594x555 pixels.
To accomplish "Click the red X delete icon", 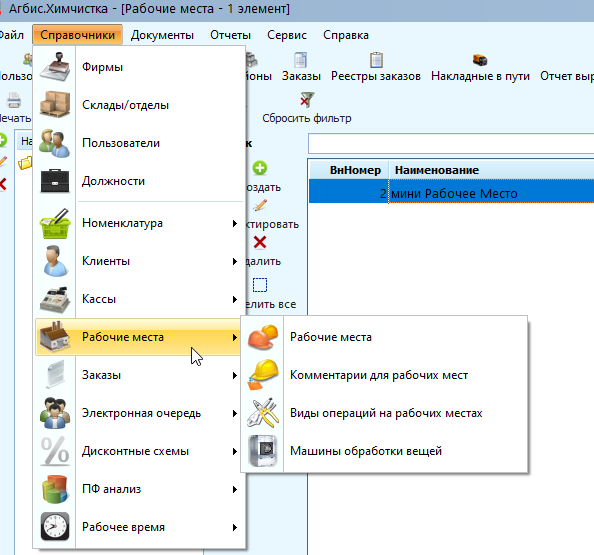I will pyautogui.click(x=260, y=242).
